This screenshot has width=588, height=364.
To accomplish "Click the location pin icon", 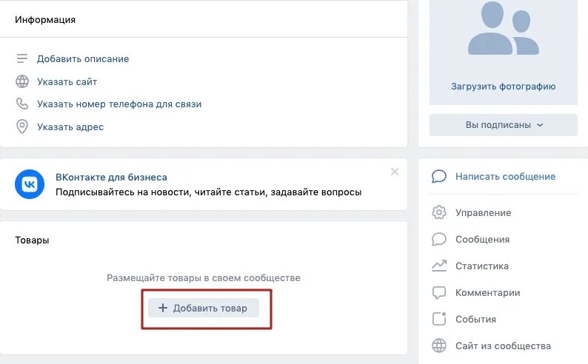I will tap(22, 127).
